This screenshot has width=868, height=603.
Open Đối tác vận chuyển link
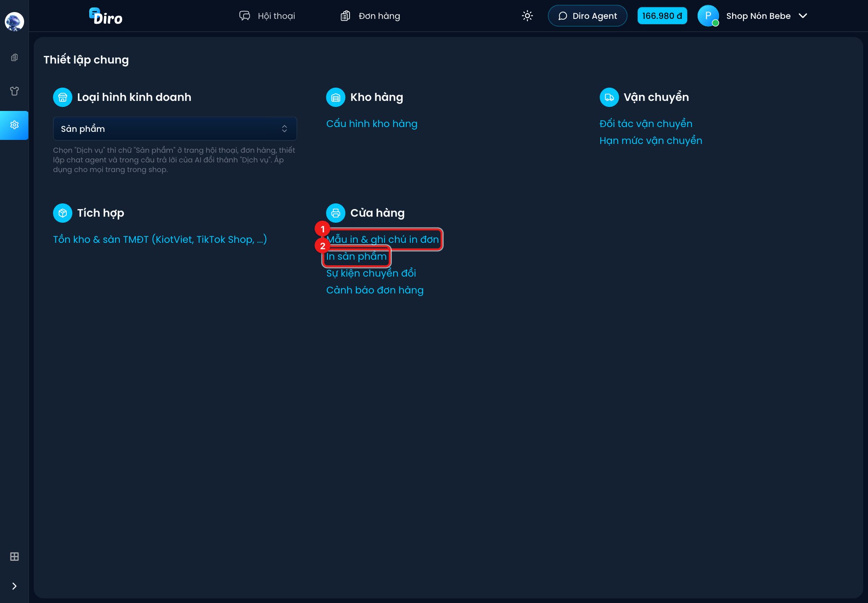coord(646,124)
